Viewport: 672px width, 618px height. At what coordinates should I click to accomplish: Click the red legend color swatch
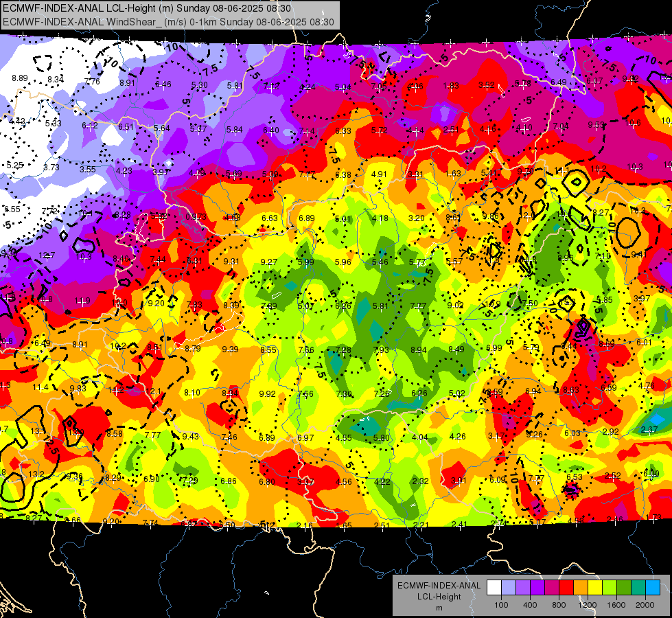[566, 588]
